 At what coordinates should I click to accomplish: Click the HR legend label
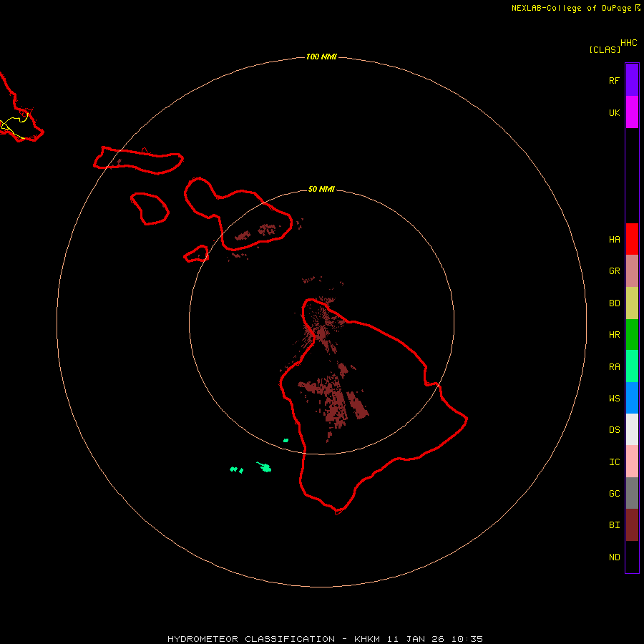click(615, 335)
